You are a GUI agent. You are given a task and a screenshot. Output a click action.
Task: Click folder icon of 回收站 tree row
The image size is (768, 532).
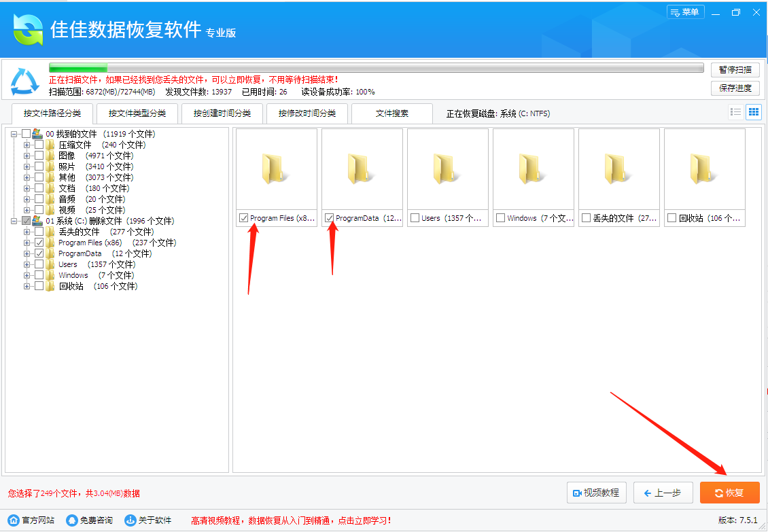pos(50,286)
